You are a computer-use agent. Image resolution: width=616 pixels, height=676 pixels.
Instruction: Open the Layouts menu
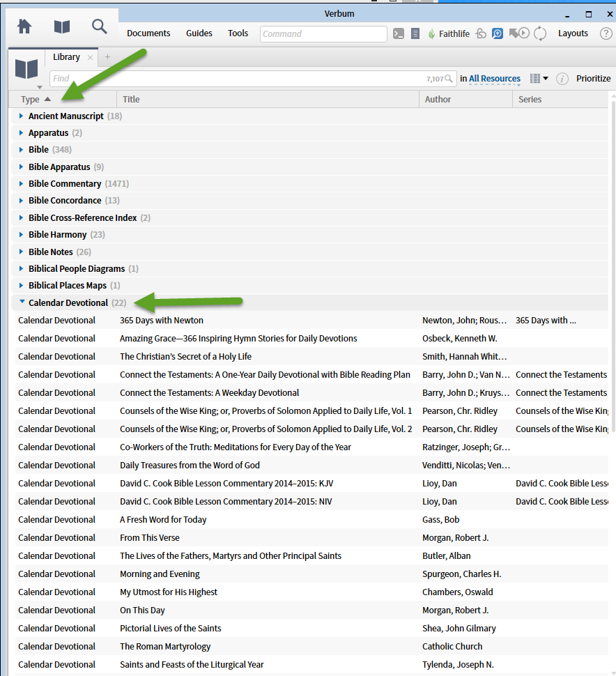(x=573, y=33)
